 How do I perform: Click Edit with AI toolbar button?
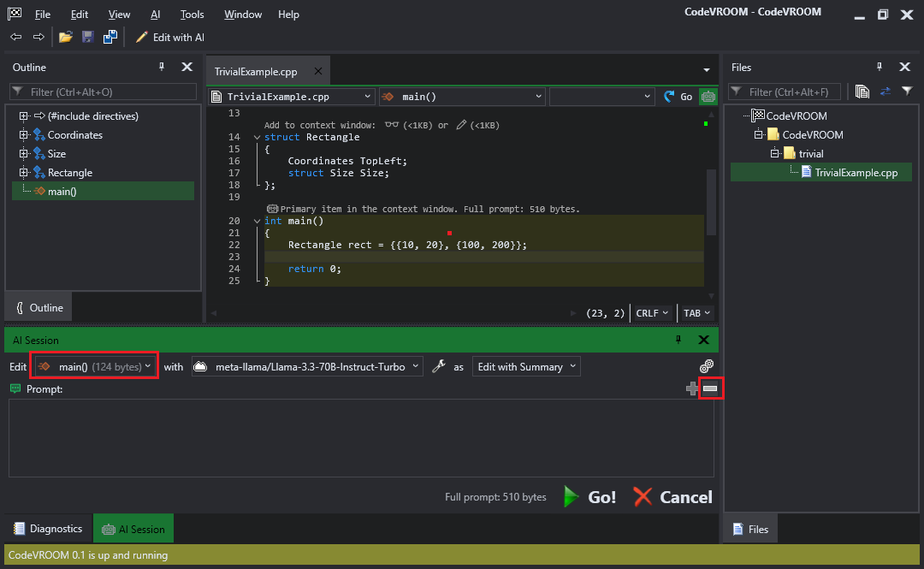tap(169, 37)
